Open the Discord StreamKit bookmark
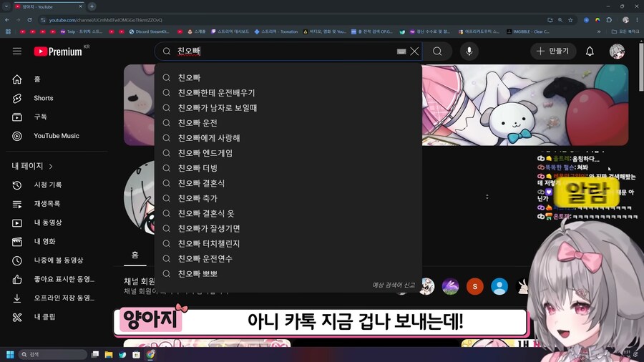 coord(149,31)
